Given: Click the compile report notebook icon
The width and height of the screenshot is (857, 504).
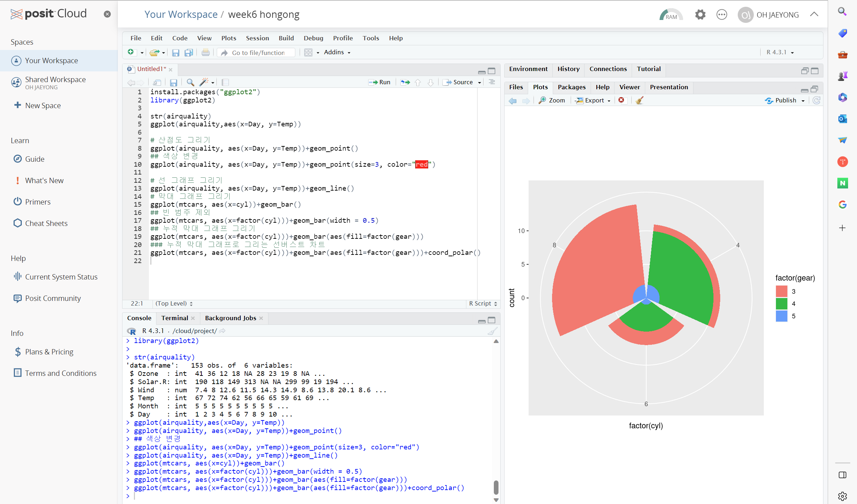Looking at the screenshot, I should tap(225, 82).
